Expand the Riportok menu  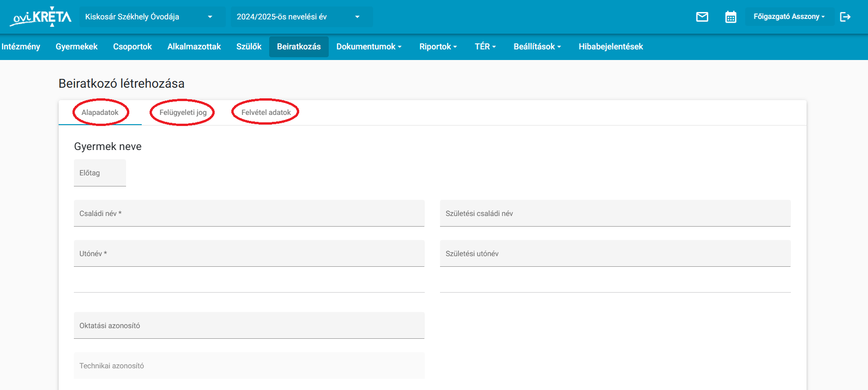pyautogui.click(x=438, y=47)
